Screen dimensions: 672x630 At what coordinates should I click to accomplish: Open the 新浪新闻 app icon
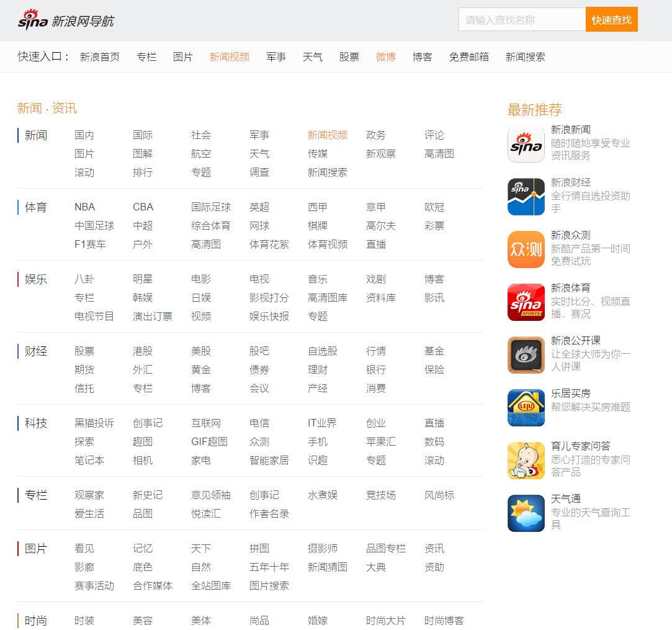526,144
